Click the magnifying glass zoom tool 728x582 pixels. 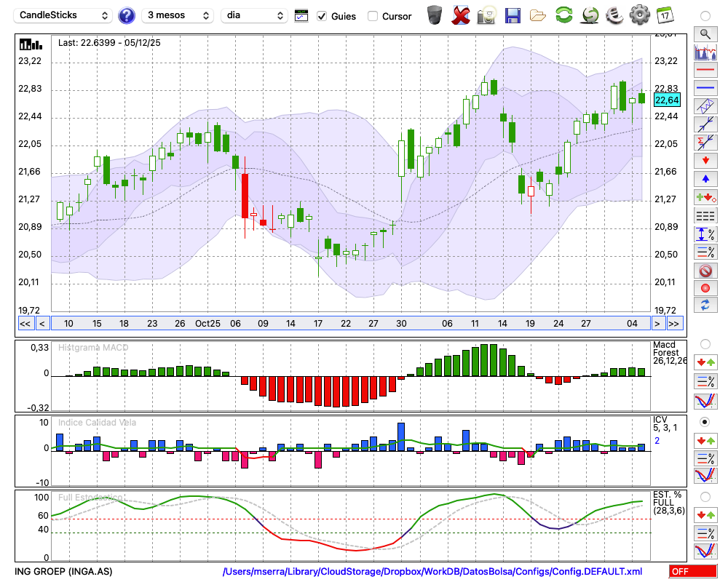pos(705,33)
